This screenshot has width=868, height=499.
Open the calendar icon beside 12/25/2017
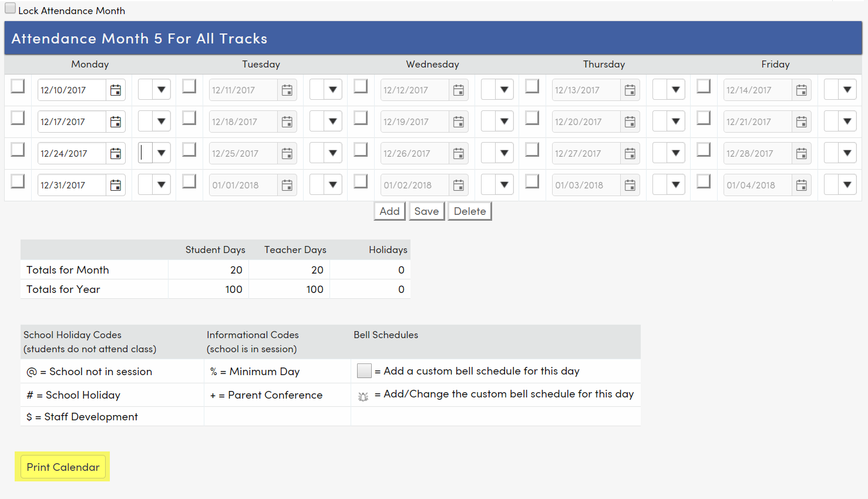287,153
